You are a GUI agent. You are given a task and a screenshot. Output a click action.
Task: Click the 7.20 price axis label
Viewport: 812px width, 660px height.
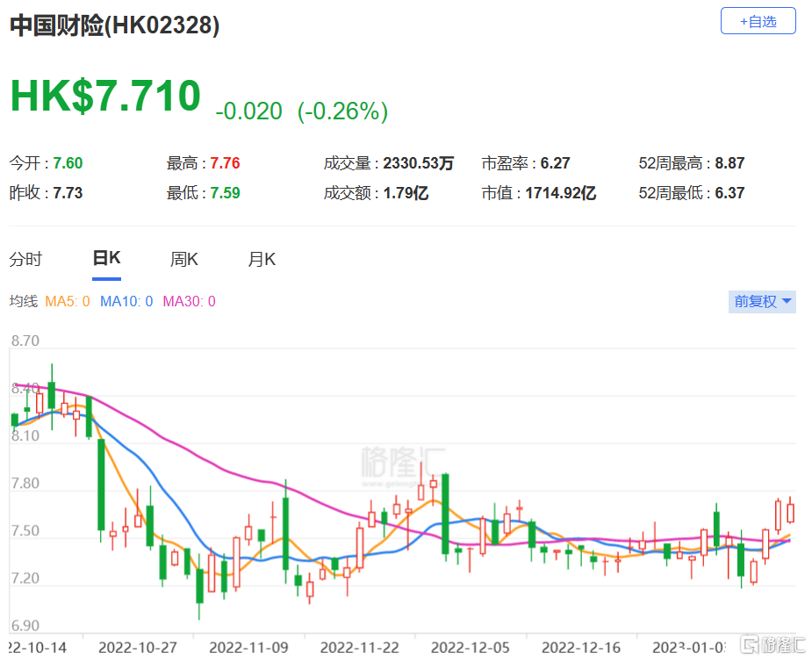(25, 577)
